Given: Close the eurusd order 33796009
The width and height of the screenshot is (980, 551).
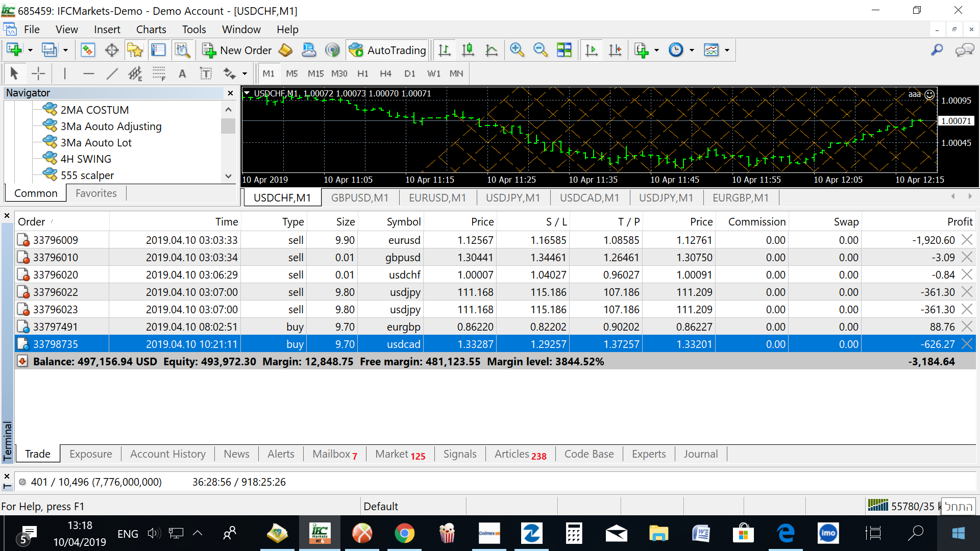Looking at the screenshot, I should [x=967, y=240].
